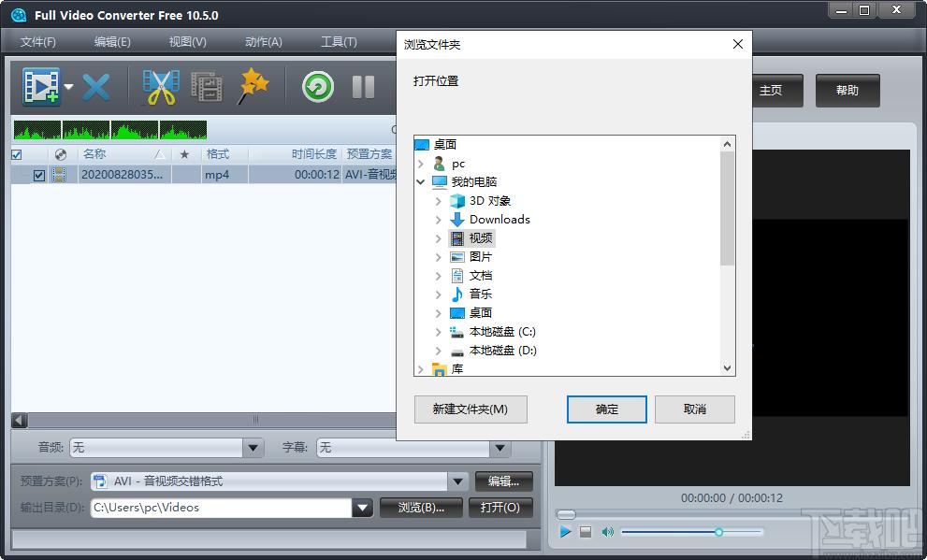Screen dimensions: 927x560
Task: Select the Downloads arrow icon
Action: point(457,220)
